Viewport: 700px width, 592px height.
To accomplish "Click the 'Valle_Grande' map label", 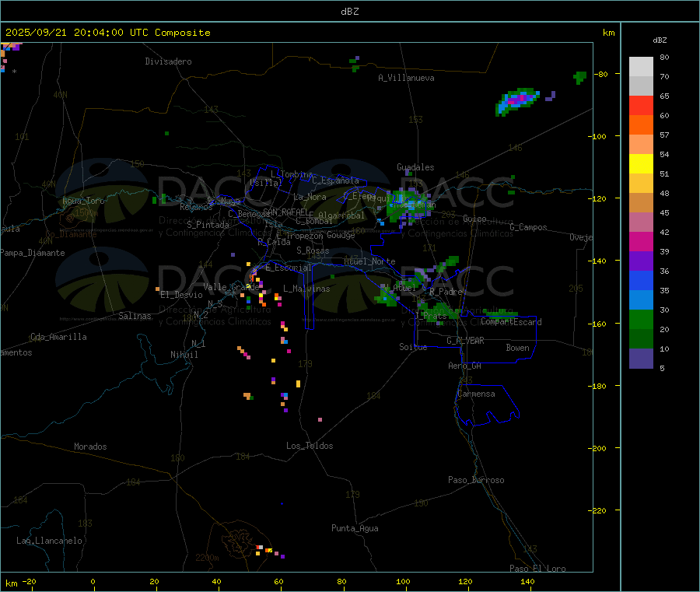I will click(x=231, y=287).
